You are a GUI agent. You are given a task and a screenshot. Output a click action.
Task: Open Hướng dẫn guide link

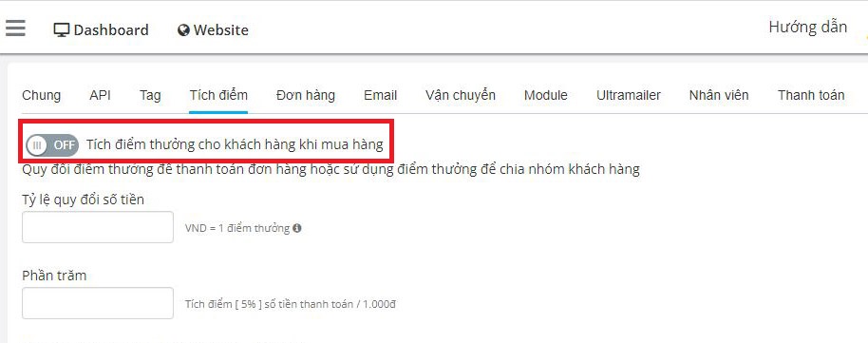pyautogui.click(x=807, y=27)
